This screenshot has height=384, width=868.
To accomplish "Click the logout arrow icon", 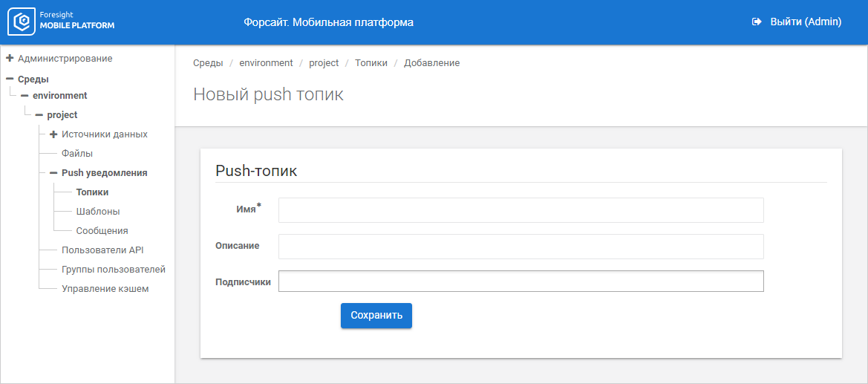I will [757, 22].
